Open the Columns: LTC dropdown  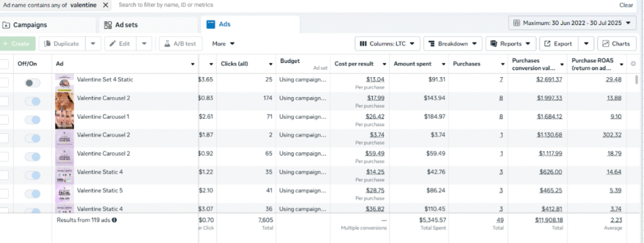pos(387,44)
